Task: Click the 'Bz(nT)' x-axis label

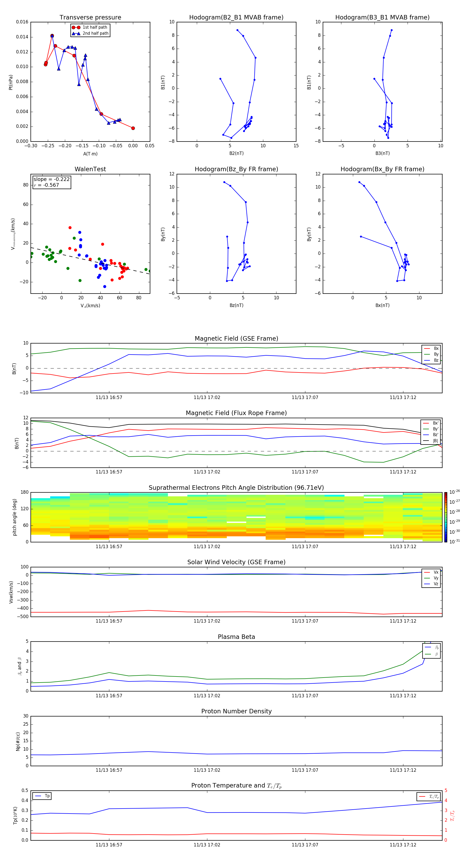Action: point(236,305)
